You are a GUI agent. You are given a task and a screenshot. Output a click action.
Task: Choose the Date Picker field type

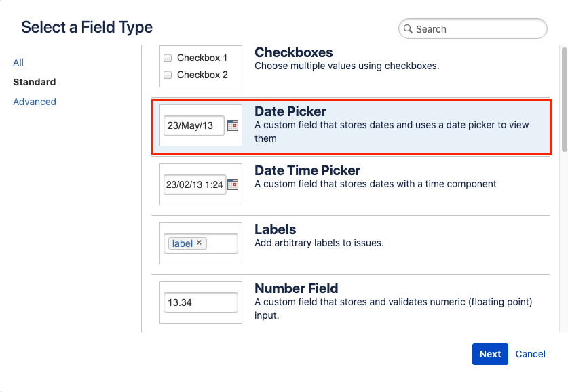coord(352,128)
